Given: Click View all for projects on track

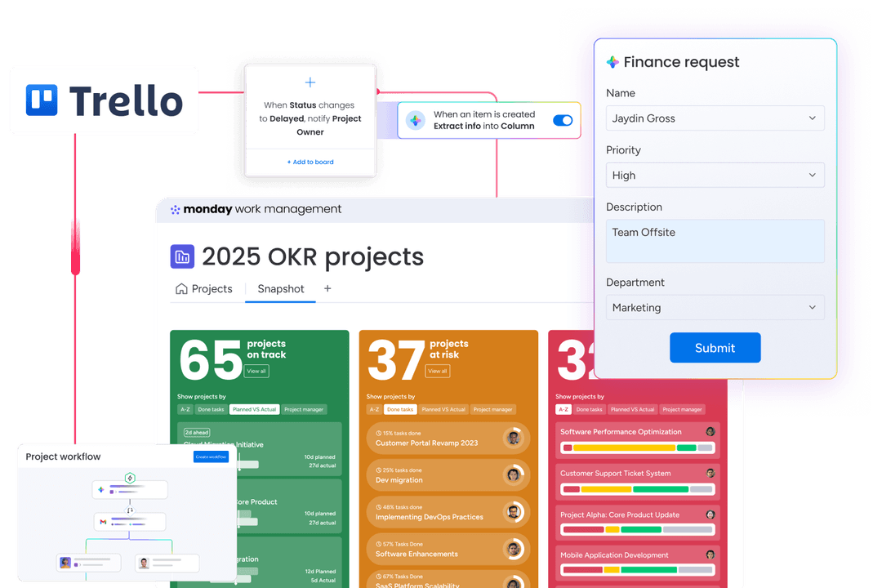Looking at the screenshot, I should [256, 372].
